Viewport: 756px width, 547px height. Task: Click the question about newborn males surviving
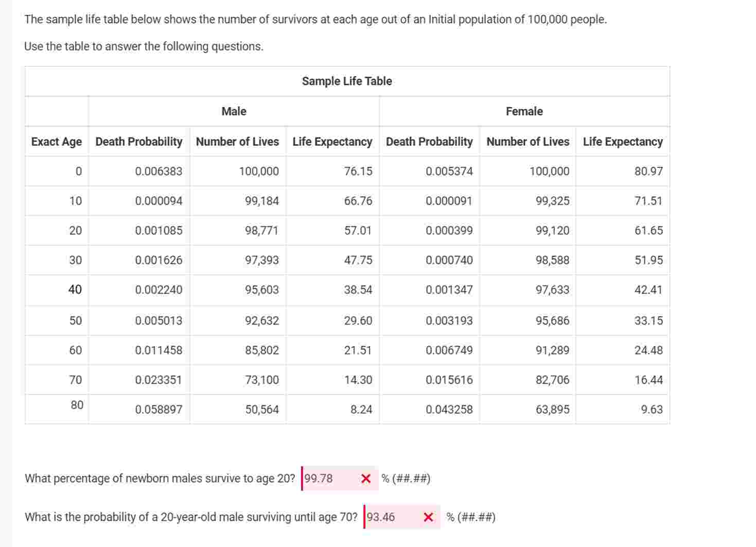tap(160, 478)
